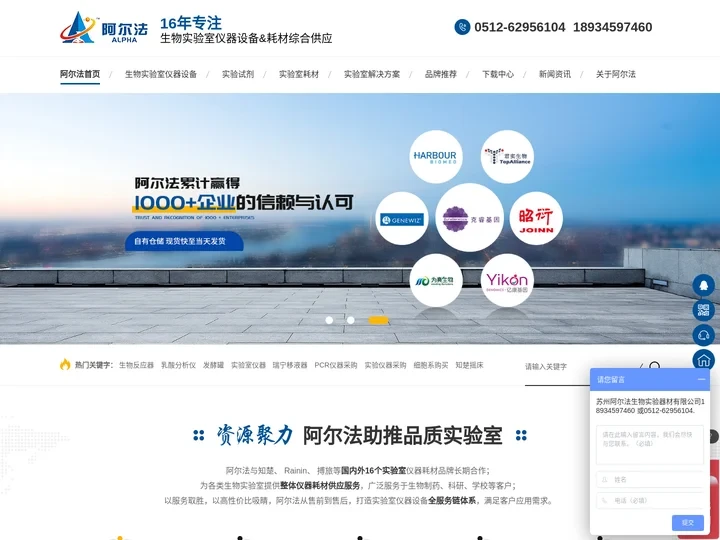Open 生物实验室仪器设备 menu

coord(161,74)
